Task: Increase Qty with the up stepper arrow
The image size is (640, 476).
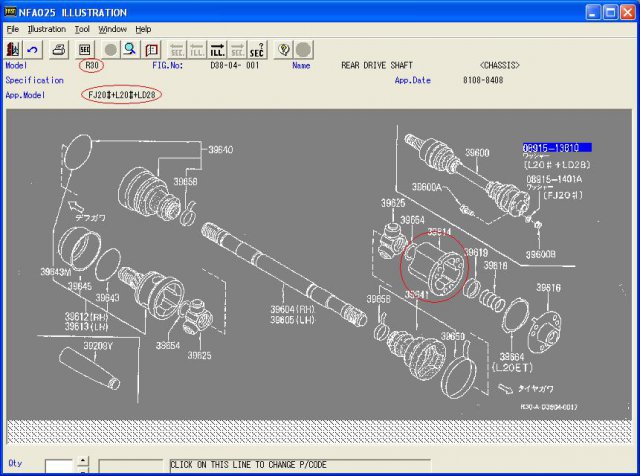Action: pyautogui.click(x=82, y=462)
